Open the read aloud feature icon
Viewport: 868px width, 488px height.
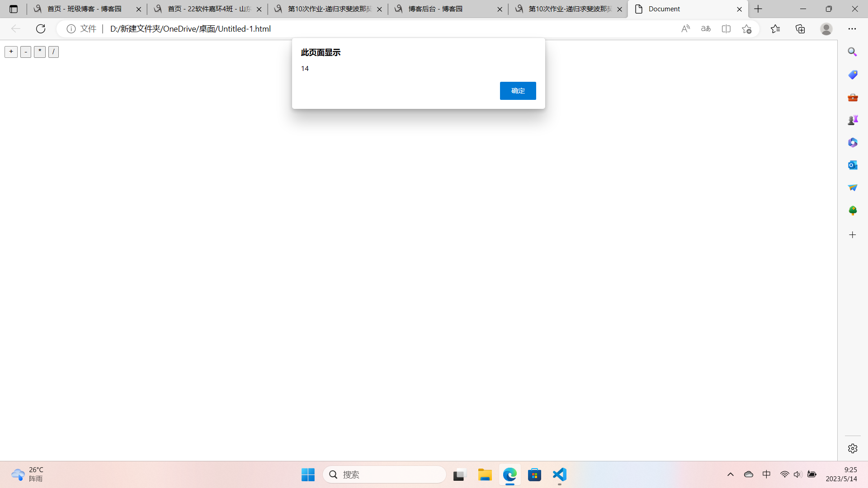685,29
